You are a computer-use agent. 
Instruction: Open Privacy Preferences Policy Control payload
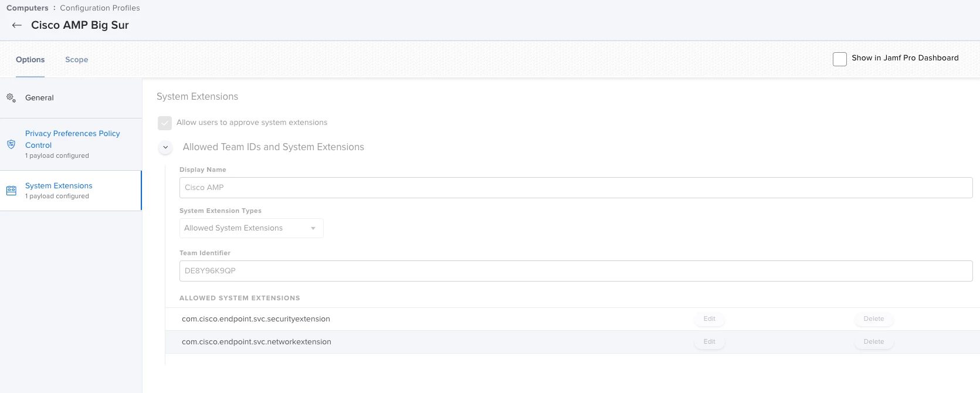[x=71, y=144]
